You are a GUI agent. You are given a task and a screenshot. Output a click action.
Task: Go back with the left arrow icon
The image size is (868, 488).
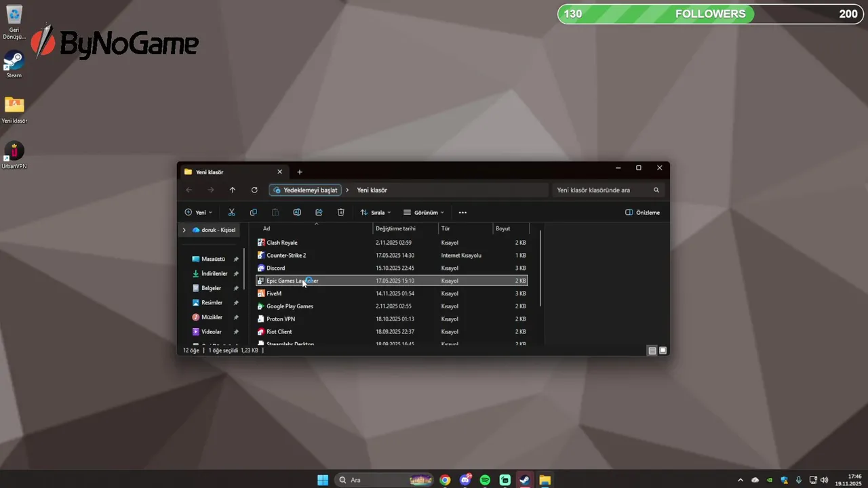point(189,190)
